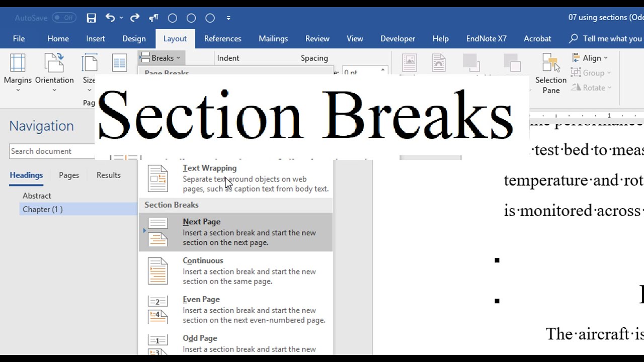
Task: Switch to the Review tab
Action: click(x=317, y=39)
